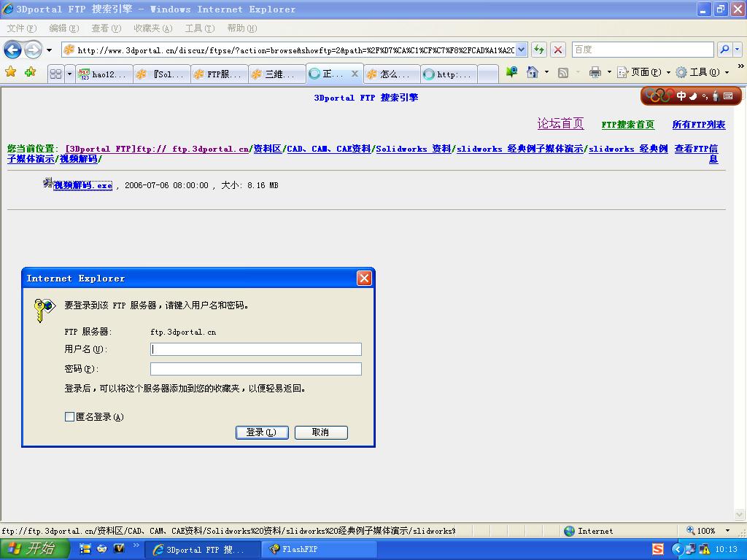Click the Print icon
This screenshot has width=747, height=560.
[x=595, y=72]
